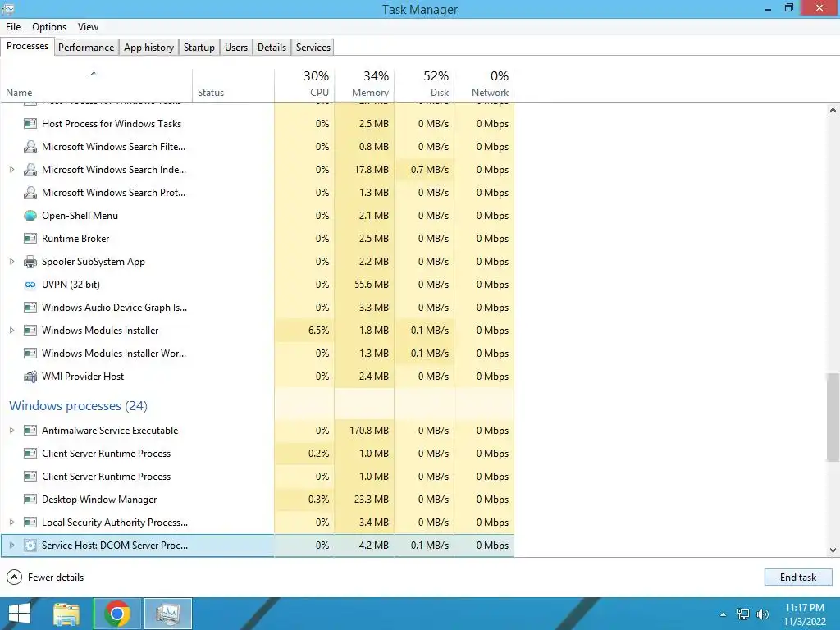Click the network icon in system tray
The width and height of the screenshot is (840, 630).
743,614
